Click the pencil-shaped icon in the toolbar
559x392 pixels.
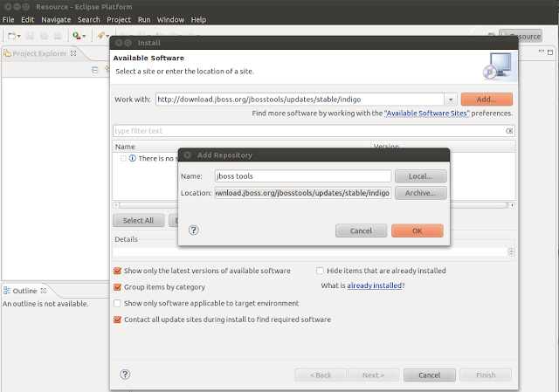pyautogui.click(x=100, y=36)
